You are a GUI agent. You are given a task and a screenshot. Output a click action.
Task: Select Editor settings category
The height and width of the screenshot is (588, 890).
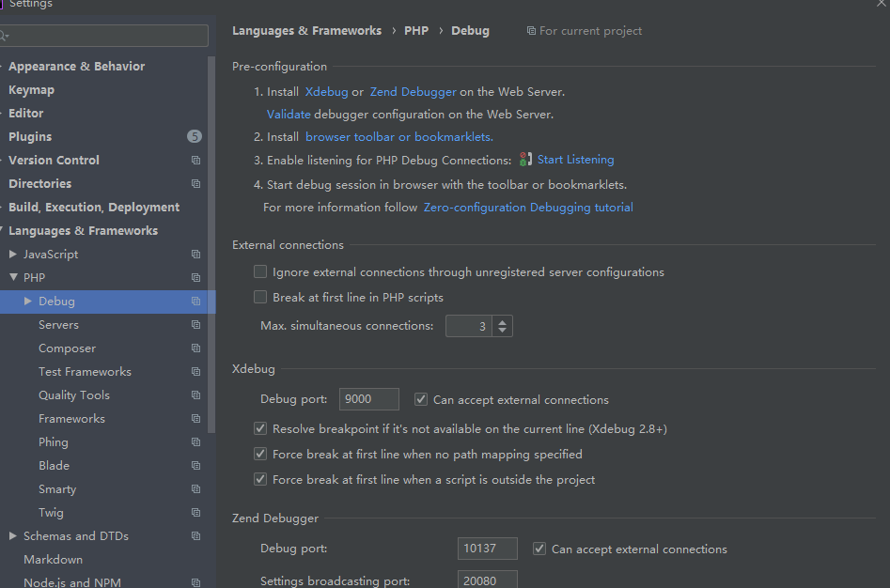(25, 114)
